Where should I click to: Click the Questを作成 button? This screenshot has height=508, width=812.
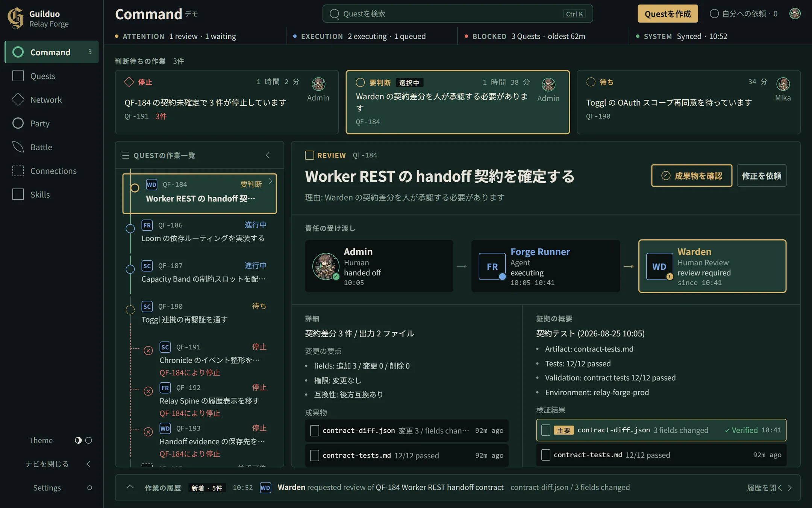[668, 14]
